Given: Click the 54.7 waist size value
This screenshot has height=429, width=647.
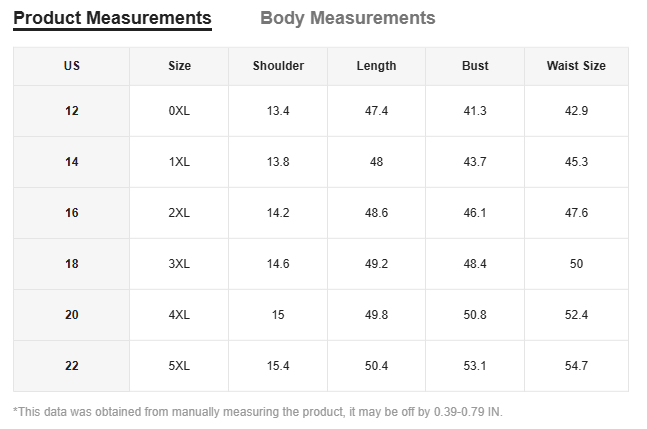Looking at the screenshot, I should [x=576, y=366].
